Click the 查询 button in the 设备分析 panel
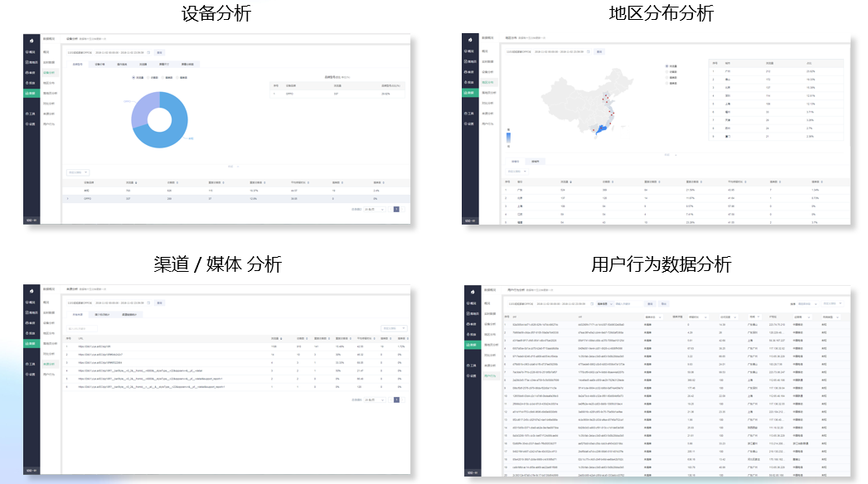 (x=160, y=52)
